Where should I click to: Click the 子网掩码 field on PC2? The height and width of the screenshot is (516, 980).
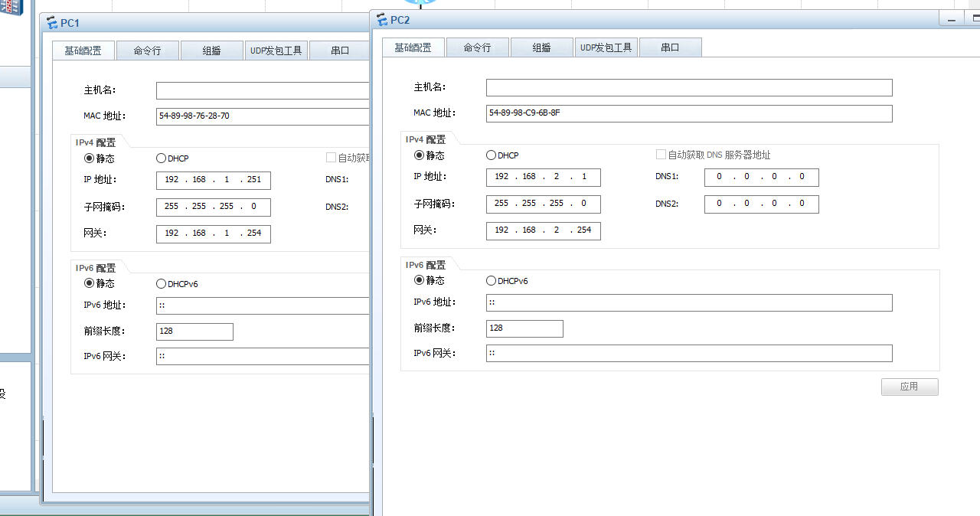click(543, 204)
